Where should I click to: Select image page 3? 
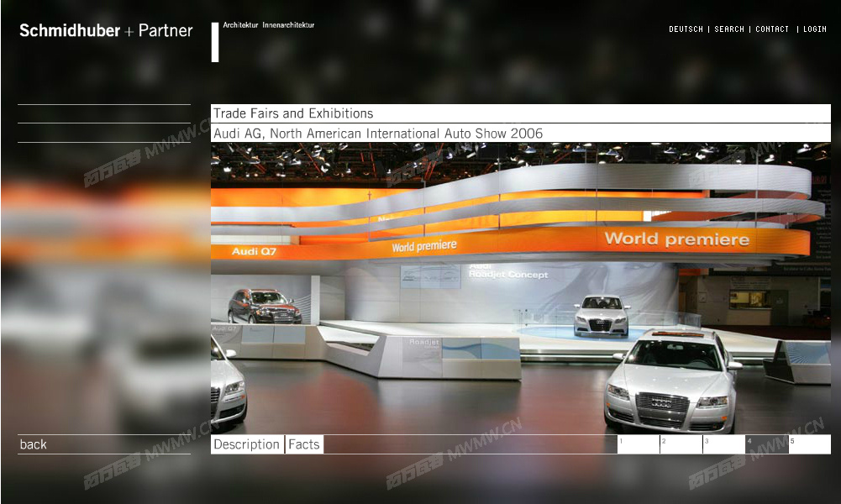[x=724, y=444]
